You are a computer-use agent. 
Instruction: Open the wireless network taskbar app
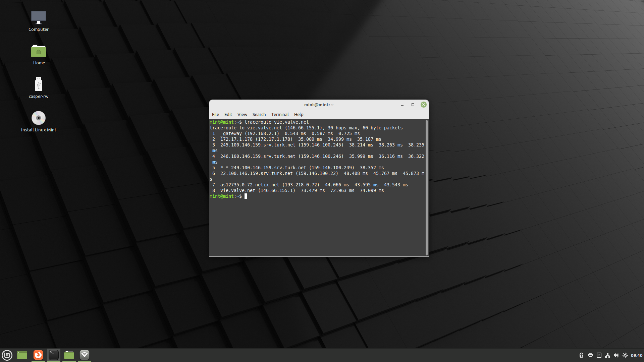pos(85,355)
